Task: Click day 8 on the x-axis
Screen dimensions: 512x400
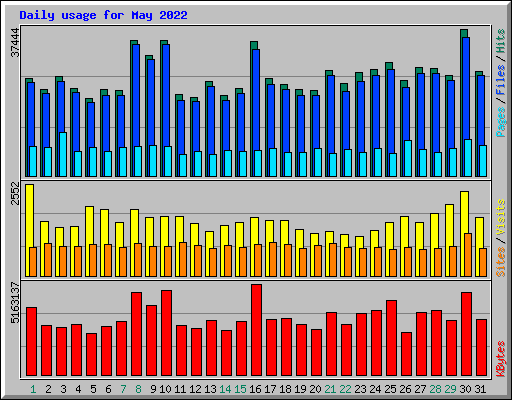Action: tap(138, 389)
